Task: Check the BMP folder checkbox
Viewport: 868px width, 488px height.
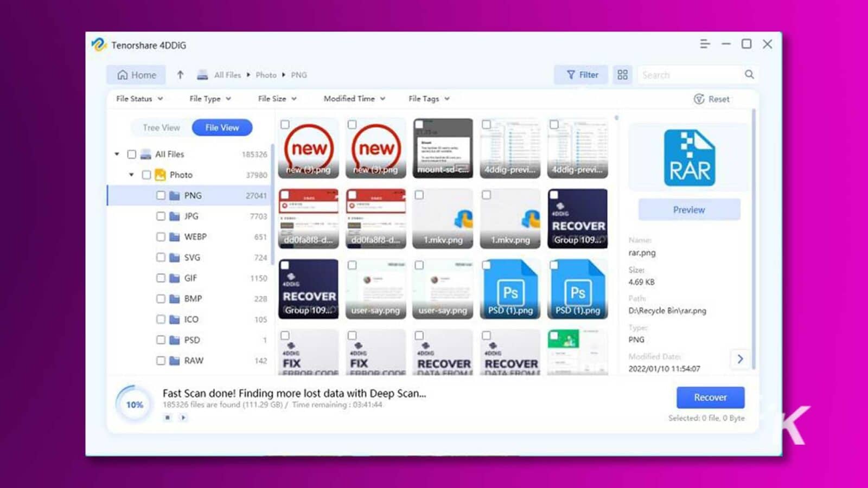Action: [x=161, y=299]
